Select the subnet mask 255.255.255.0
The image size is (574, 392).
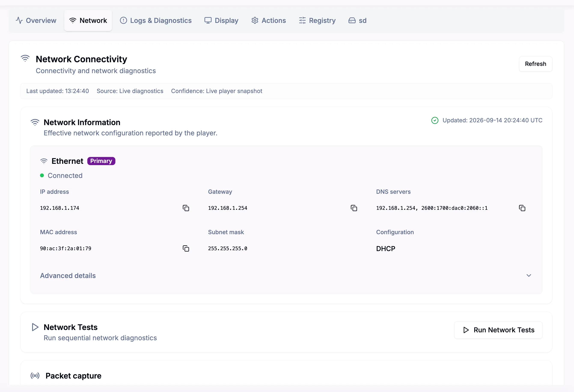pos(228,248)
